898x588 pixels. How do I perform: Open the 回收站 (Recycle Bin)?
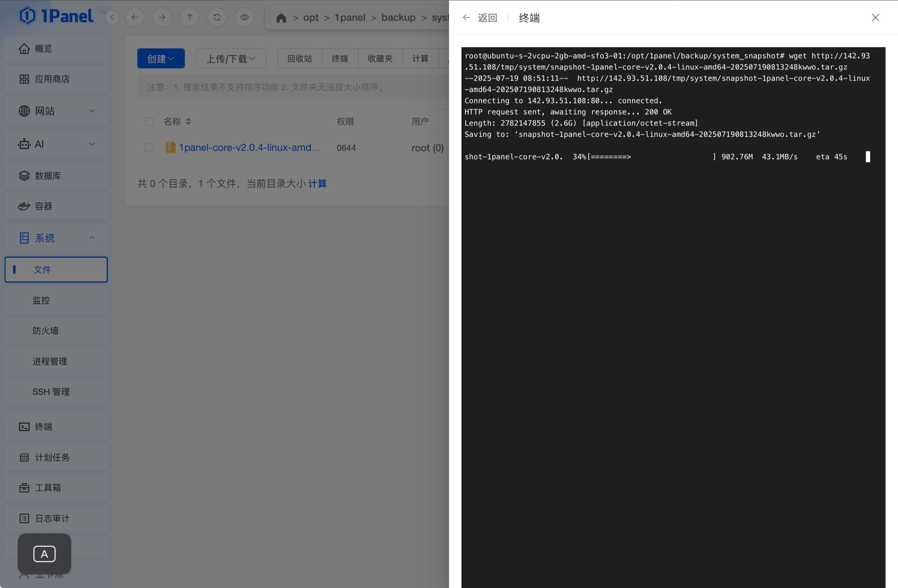pyautogui.click(x=299, y=58)
